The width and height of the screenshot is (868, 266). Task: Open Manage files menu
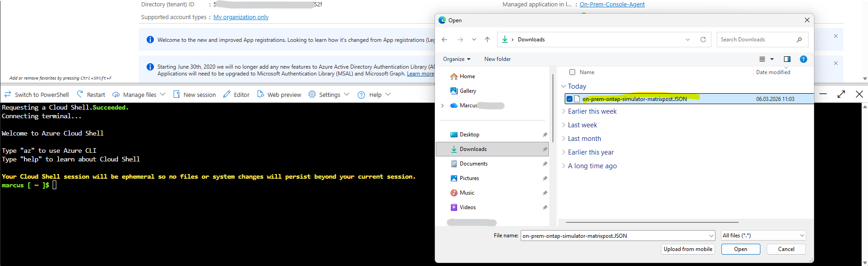point(139,95)
